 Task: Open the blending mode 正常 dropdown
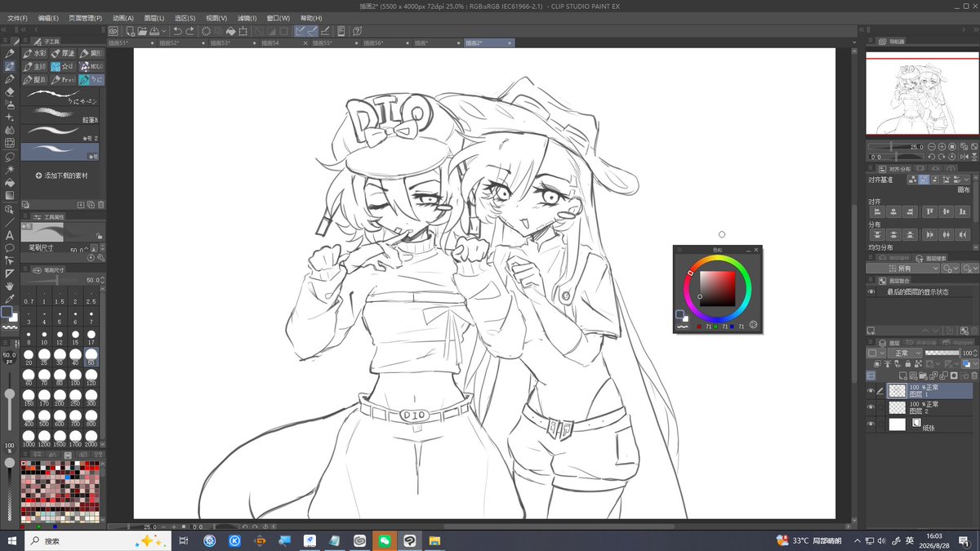click(x=903, y=353)
